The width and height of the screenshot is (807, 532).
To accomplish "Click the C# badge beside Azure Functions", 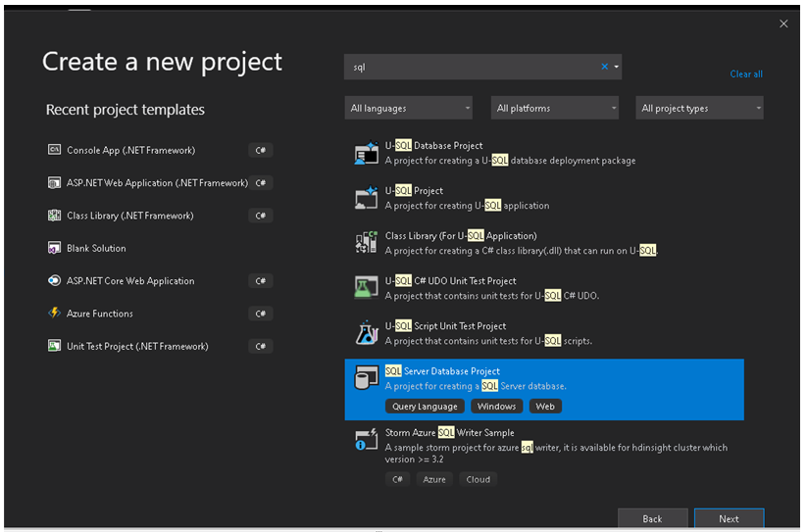I will pos(261,314).
